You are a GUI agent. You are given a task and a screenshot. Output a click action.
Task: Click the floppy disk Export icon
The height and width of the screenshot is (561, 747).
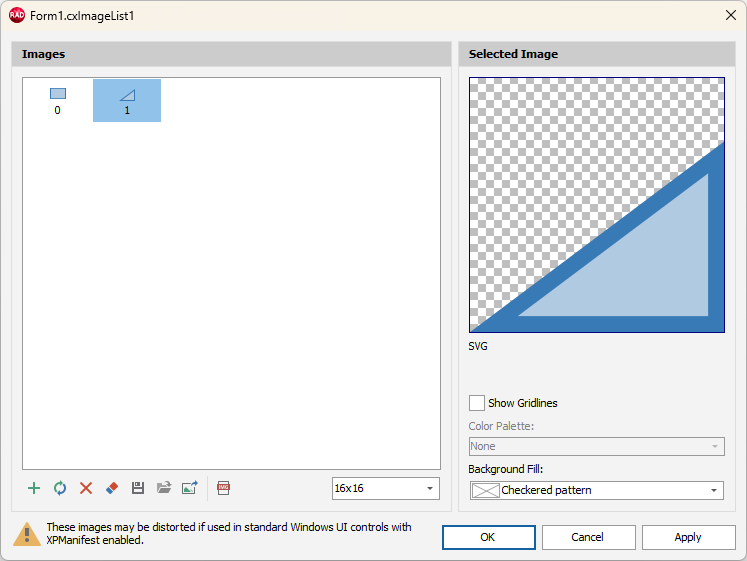pos(138,488)
